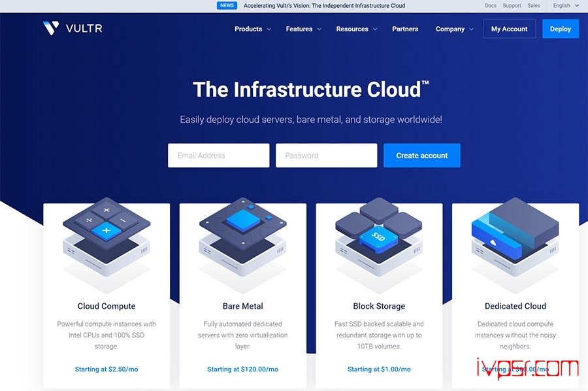588x391 pixels.
Task: Click the Bare Metal chip illustration
Action: pyautogui.click(x=242, y=245)
